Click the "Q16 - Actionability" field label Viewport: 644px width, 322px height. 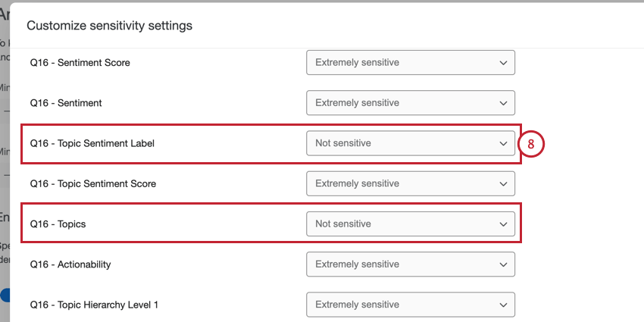click(x=70, y=264)
